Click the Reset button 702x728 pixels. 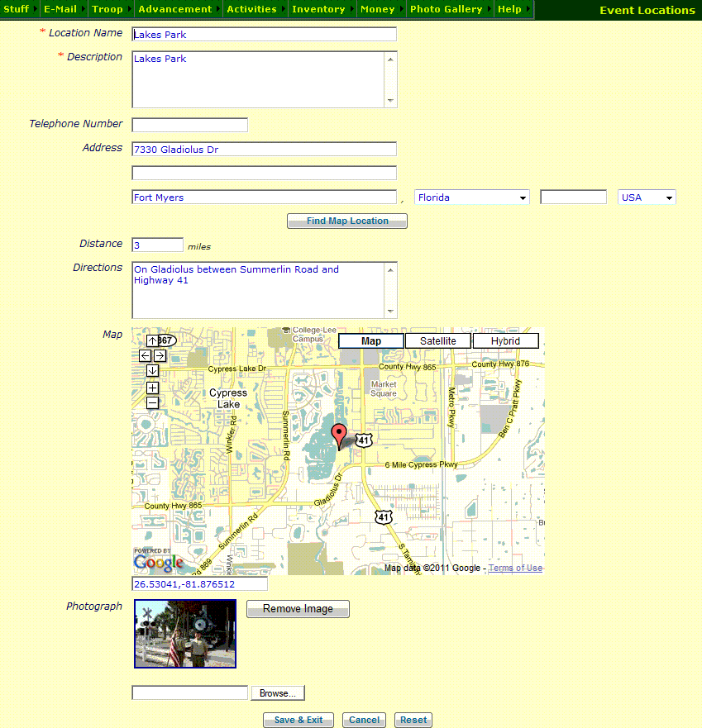pos(413,720)
